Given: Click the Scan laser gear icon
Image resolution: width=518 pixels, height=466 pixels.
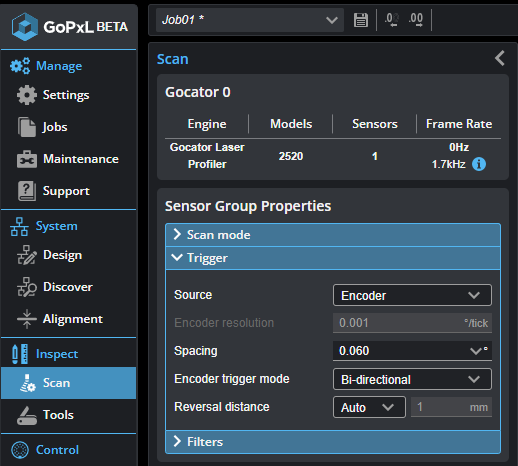Looking at the screenshot, I should (27, 383).
